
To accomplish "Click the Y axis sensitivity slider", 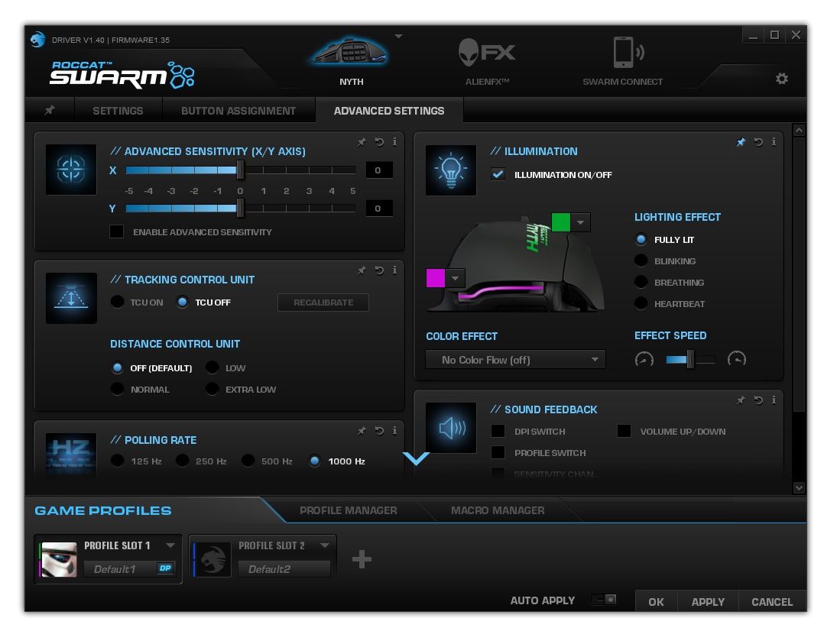I will (240, 208).
